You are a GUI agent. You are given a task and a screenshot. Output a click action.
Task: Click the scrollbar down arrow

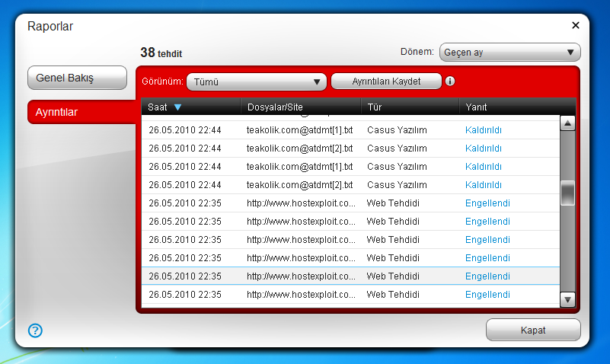pos(567,300)
